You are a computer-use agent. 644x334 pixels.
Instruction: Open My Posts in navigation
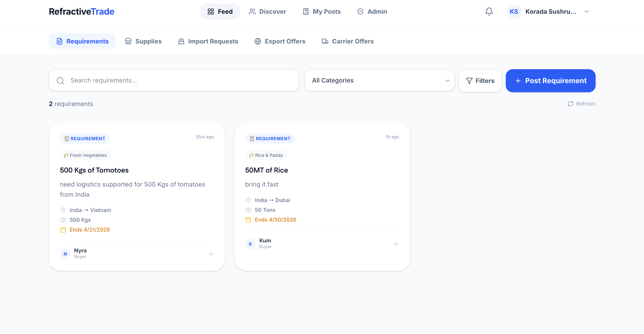tap(322, 12)
